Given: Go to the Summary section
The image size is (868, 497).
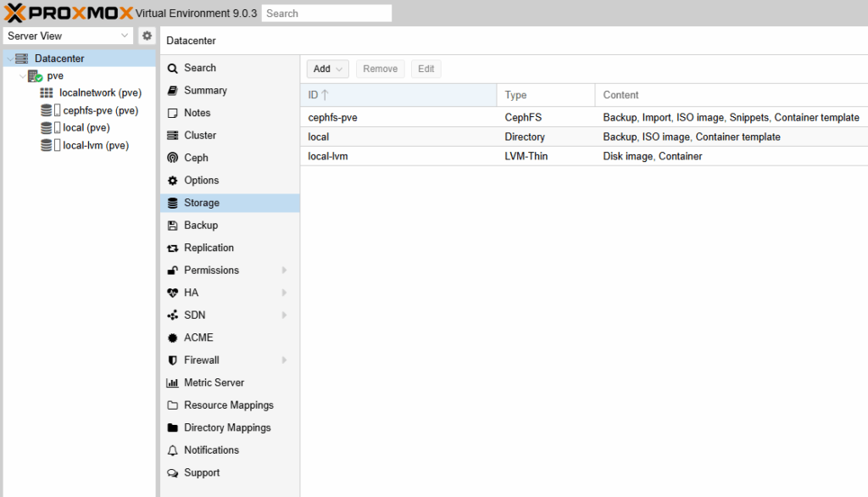Looking at the screenshot, I should 205,91.
